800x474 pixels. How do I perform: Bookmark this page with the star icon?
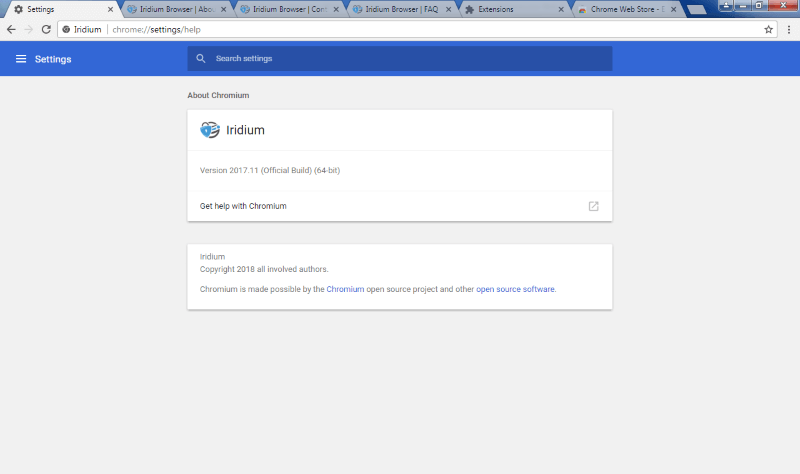768,30
